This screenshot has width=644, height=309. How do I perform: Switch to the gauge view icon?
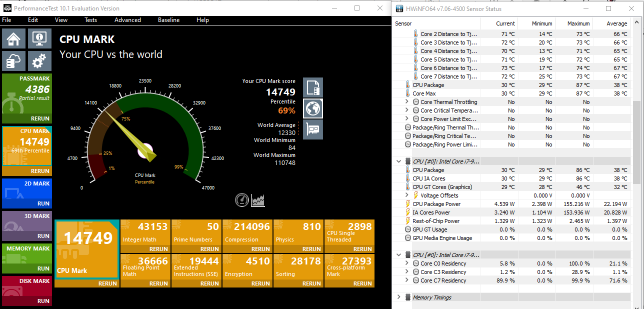242,200
